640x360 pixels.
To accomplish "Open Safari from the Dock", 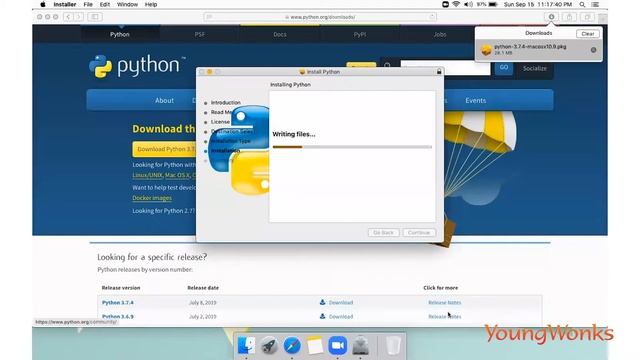I will point(292,346).
